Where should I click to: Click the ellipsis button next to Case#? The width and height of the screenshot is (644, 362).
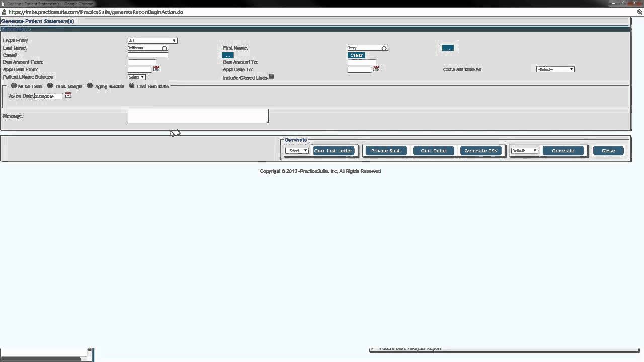(x=228, y=55)
